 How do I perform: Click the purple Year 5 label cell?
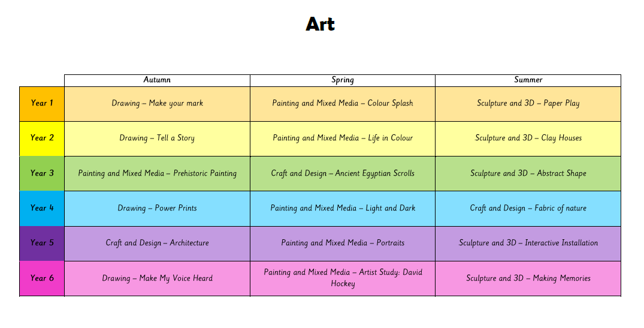42,243
